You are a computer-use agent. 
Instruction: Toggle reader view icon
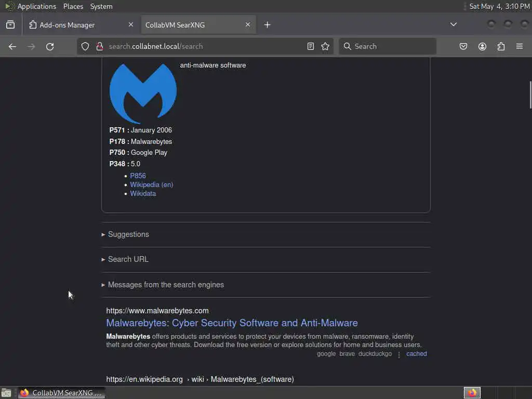(x=311, y=46)
